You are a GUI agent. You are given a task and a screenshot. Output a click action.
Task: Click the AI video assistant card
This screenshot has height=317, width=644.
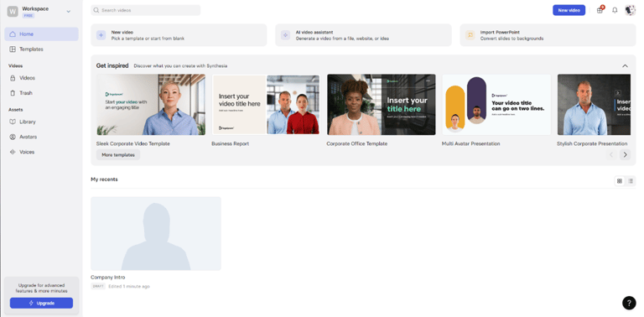(363, 35)
